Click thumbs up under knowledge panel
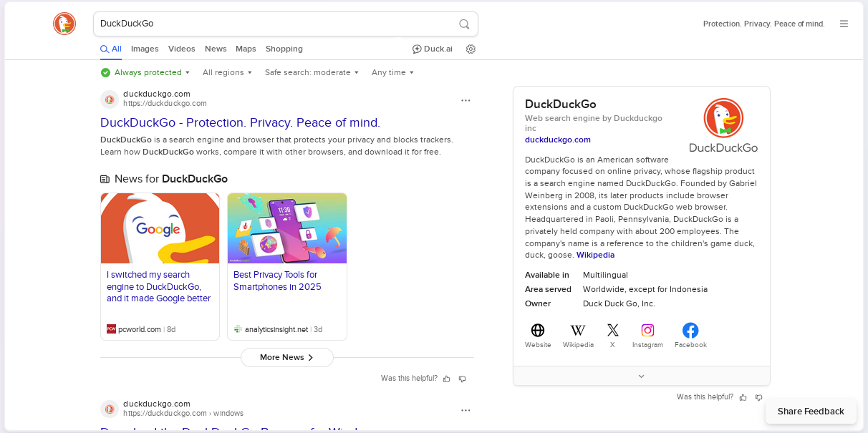This screenshot has width=868, height=433. tap(743, 397)
